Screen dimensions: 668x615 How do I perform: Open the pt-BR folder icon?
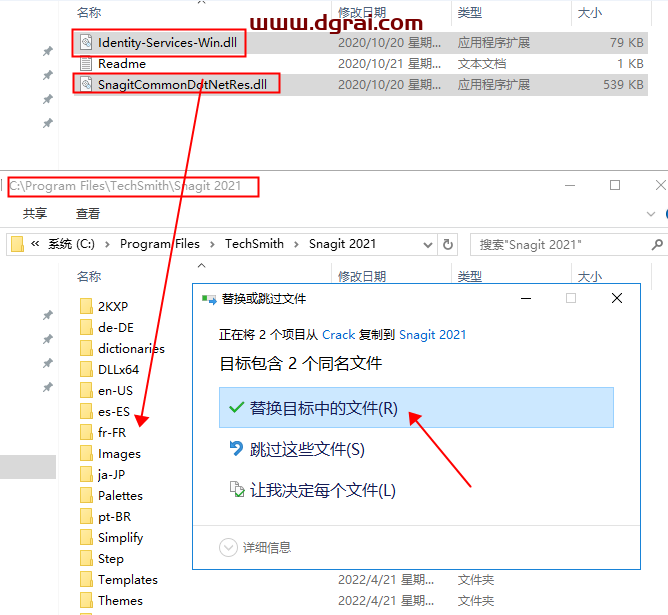click(x=86, y=516)
